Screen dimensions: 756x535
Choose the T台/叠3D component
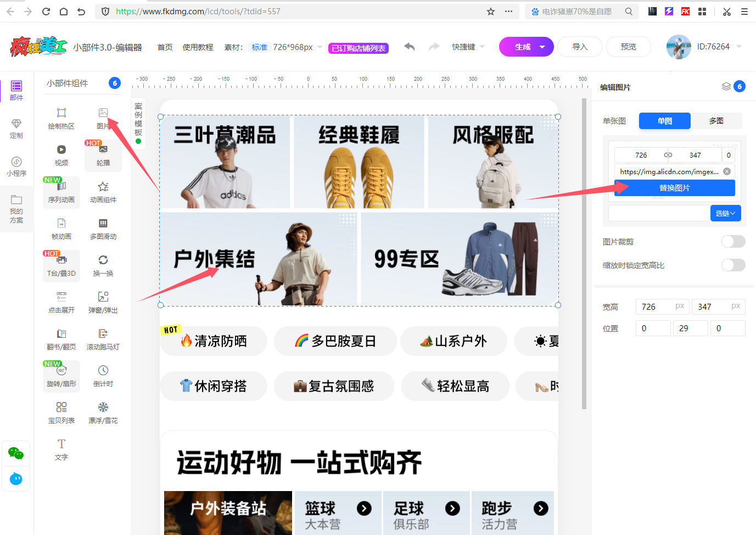pos(61,266)
